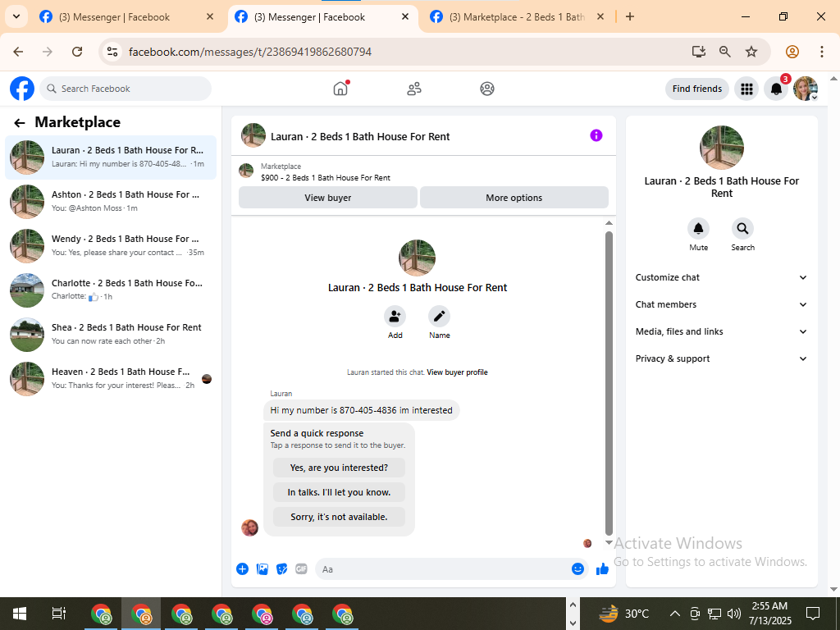The height and width of the screenshot is (630, 840).
Task: Open Charlotte conversation in chat list
Action: (x=111, y=290)
